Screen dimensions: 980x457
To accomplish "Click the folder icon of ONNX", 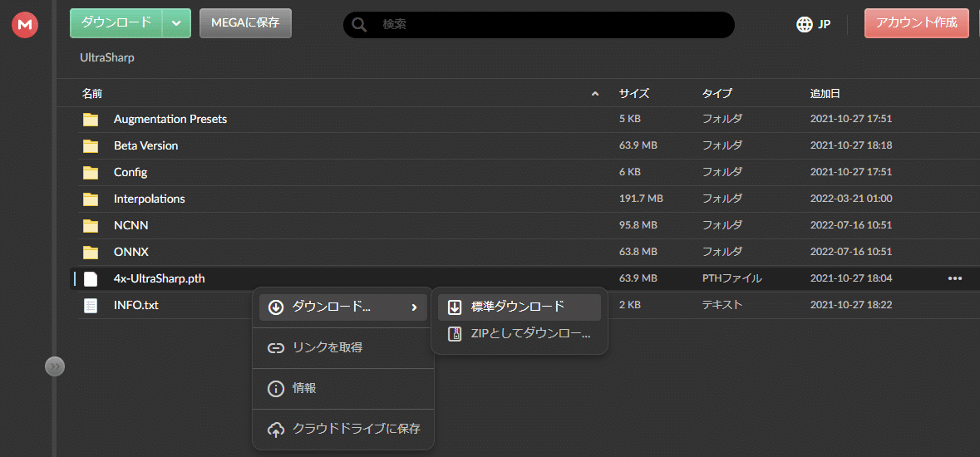I will [x=91, y=252].
